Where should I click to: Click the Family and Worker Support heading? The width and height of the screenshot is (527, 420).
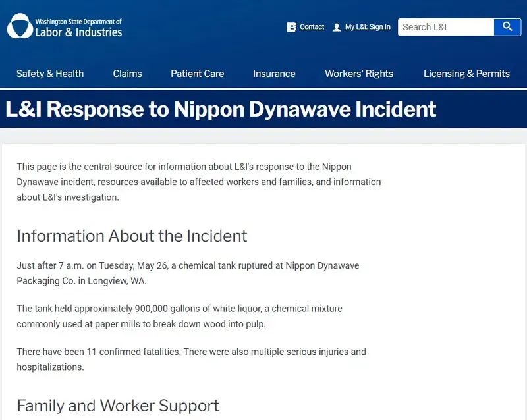[118, 406]
